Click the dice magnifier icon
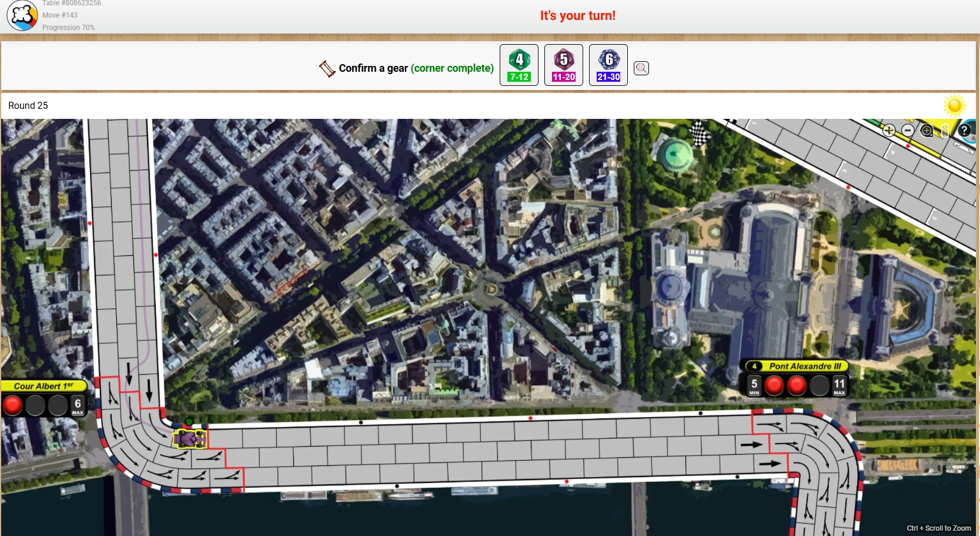Image resolution: width=980 pixels, height=536 pixels. pyautogui.click(x=641, y=68)
